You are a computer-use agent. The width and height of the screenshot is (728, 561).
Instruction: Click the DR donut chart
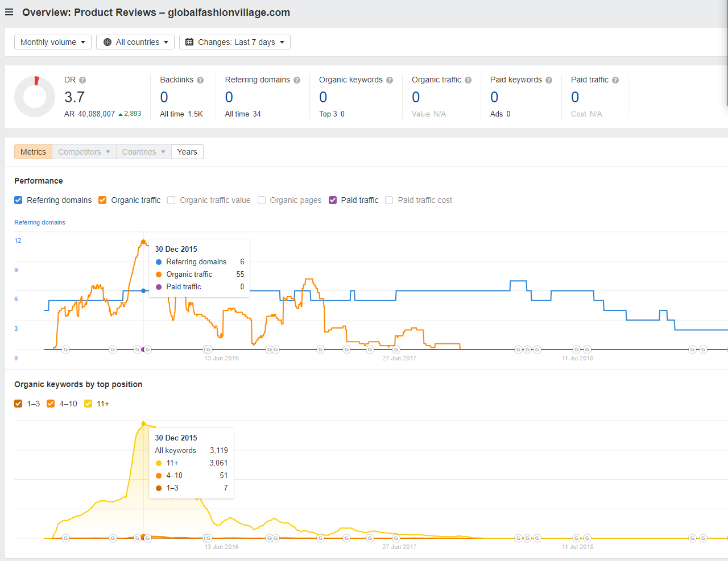coord(35,97)
